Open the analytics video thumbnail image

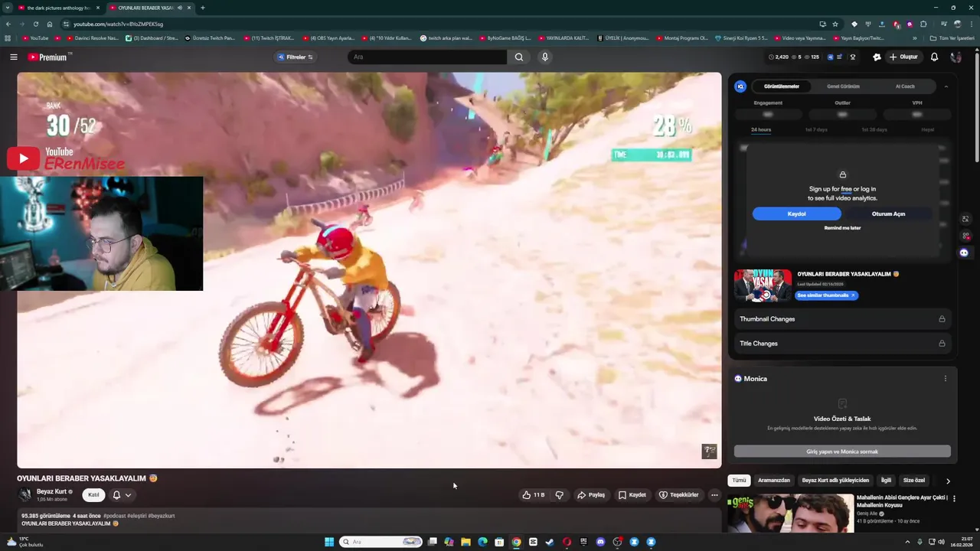pos(763,286)
